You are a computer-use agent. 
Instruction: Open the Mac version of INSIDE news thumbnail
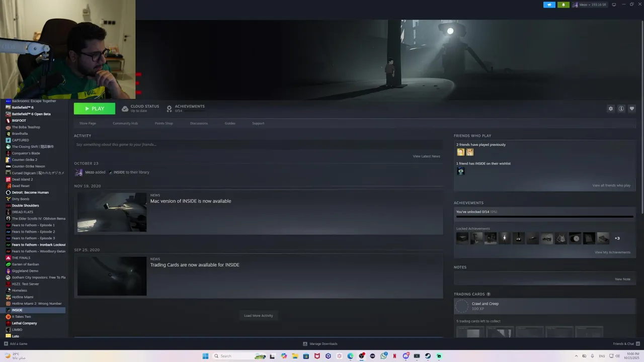coord(112,212)
